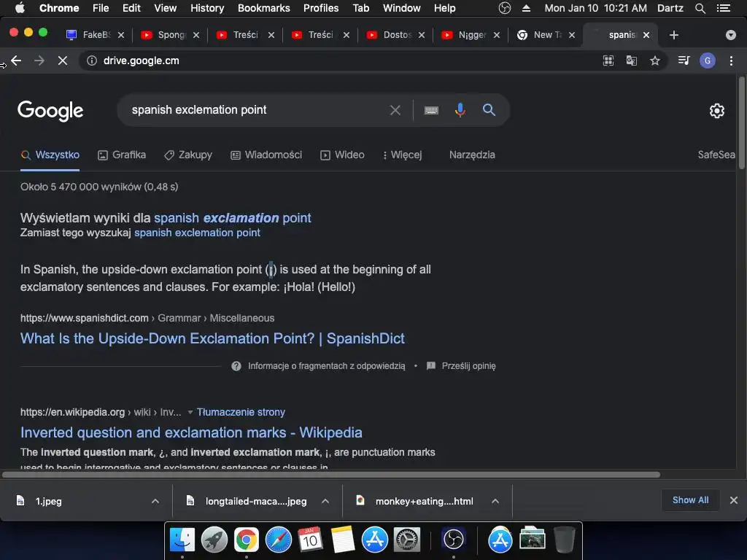The height and width of the screenshot is (560, 747).
Task: Open Calendar in the dock
Action: (311, 540)
